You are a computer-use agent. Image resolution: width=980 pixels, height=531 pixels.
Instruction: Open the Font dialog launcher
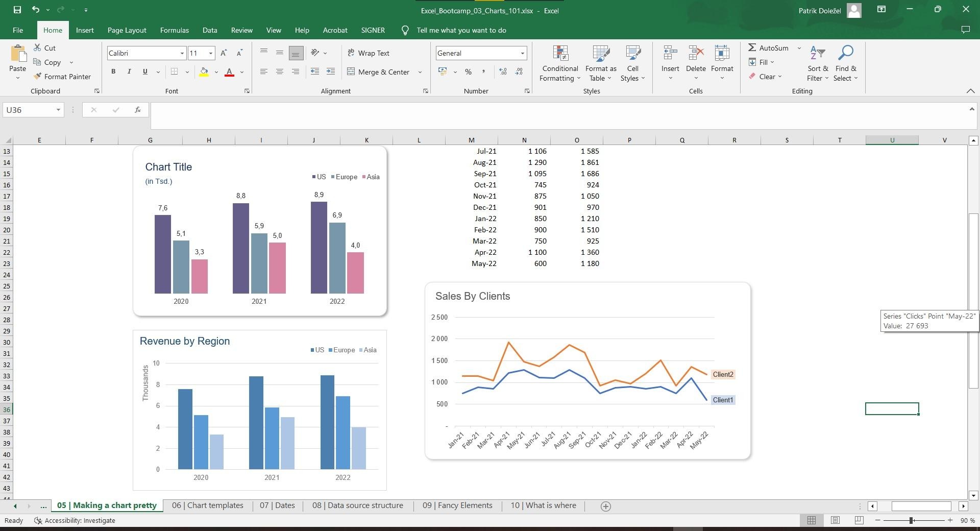click(x=247, y=91)
